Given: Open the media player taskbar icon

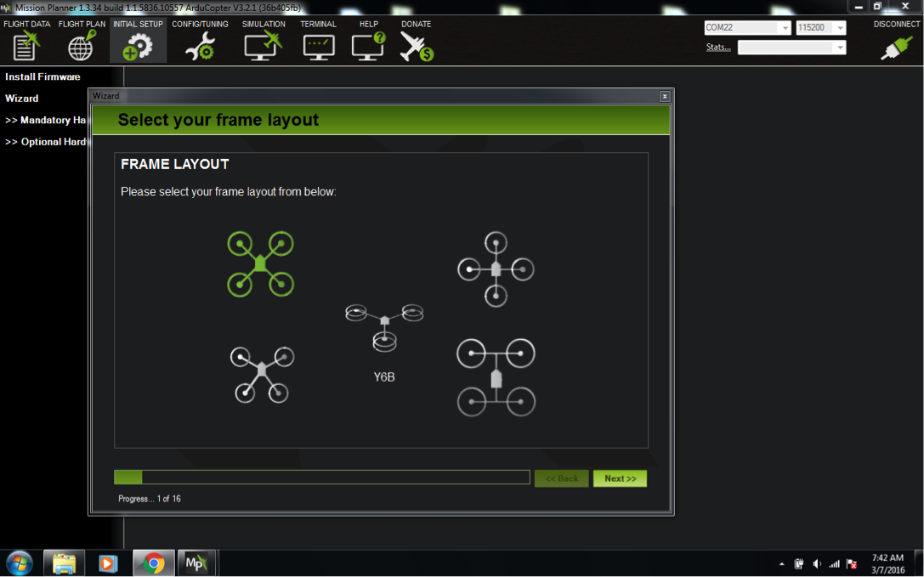Looking at the screenshot, I should (x=108, y=563).
